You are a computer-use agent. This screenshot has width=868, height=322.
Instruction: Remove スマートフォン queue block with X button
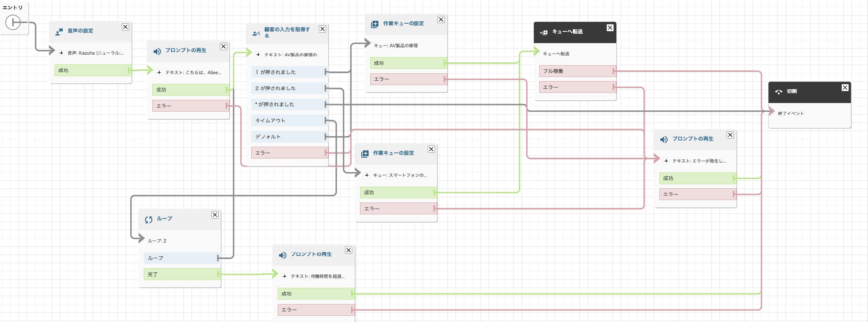click(x=431, y=149)
